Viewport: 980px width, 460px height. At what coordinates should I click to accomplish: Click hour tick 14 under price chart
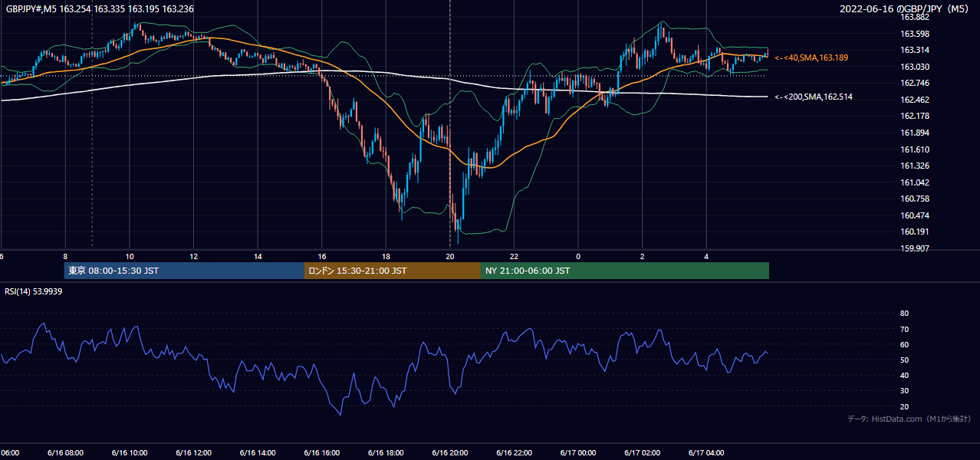pyautogui.click(x=258, y=257)
